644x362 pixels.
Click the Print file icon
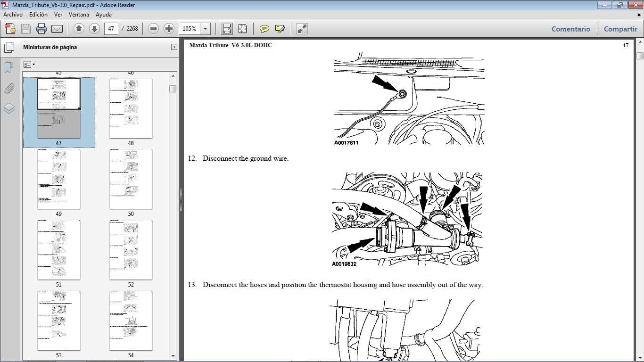tap(41, 29)
